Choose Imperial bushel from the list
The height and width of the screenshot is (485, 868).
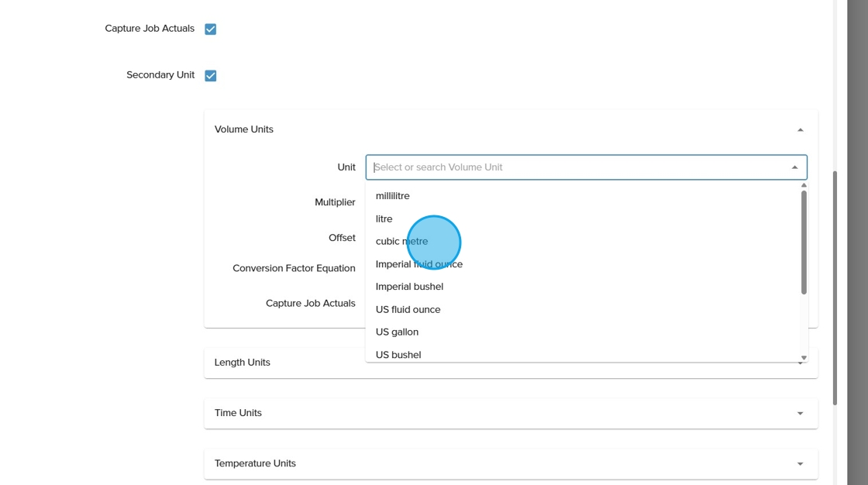click(x=409, y=287)
